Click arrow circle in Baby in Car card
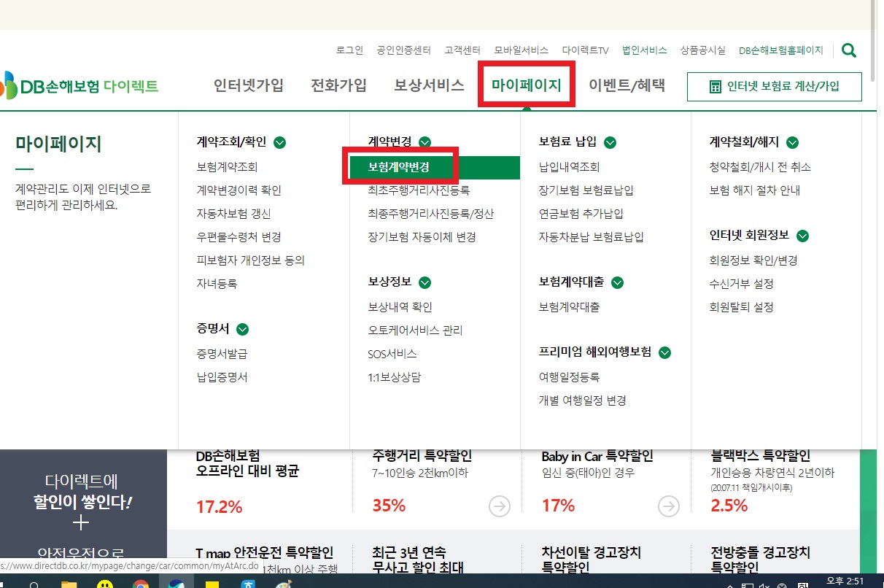This screenshot has width=884, height=588. coord(669,506)
